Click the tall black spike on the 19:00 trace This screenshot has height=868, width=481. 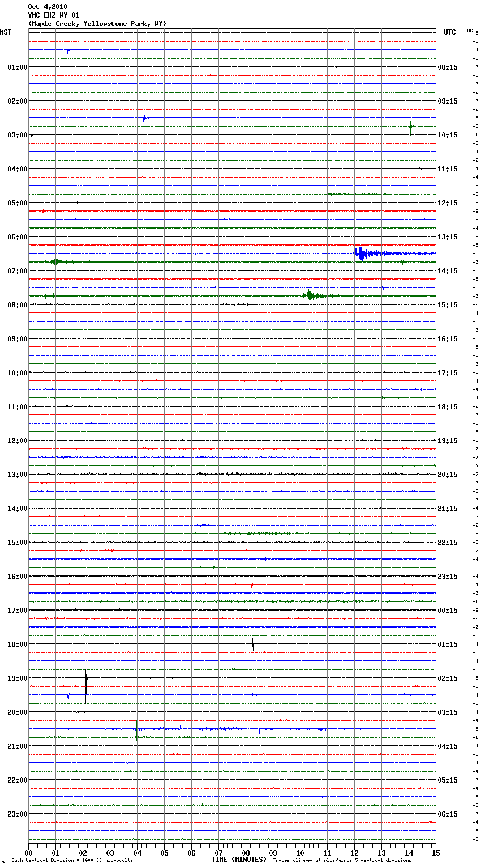pos(86,686)
